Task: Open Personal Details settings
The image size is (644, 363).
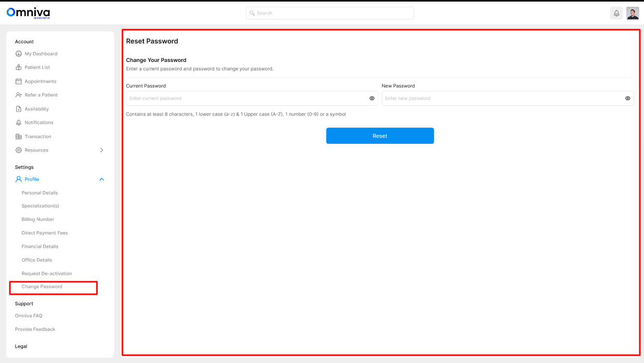Action: coord(40,193)
